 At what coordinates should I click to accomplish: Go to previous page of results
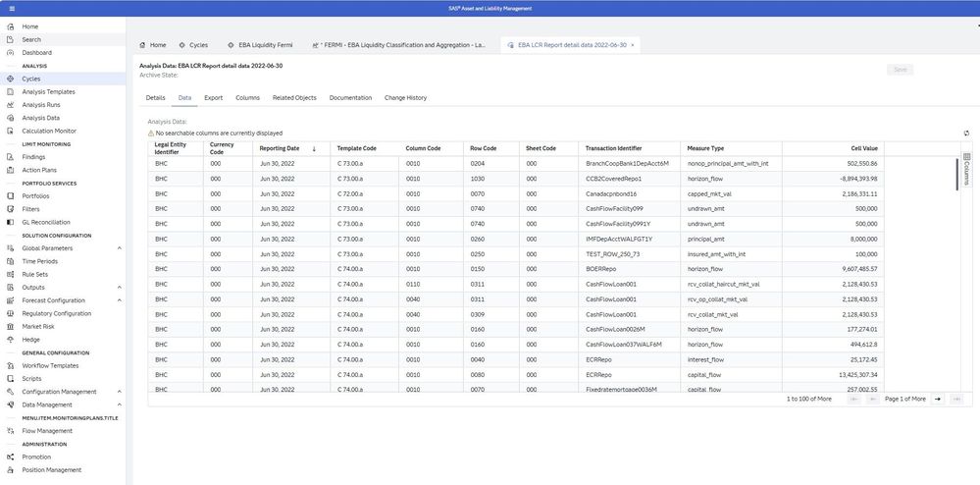(872, 399)
